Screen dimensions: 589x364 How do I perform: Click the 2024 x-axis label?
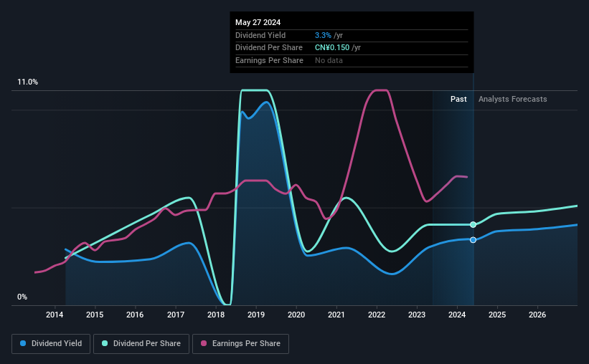point(457,315)
